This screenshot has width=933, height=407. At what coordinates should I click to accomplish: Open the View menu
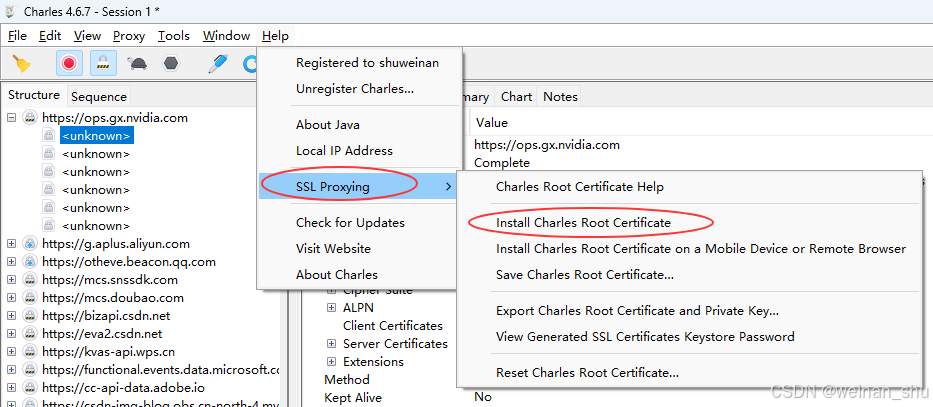point(87,36)
